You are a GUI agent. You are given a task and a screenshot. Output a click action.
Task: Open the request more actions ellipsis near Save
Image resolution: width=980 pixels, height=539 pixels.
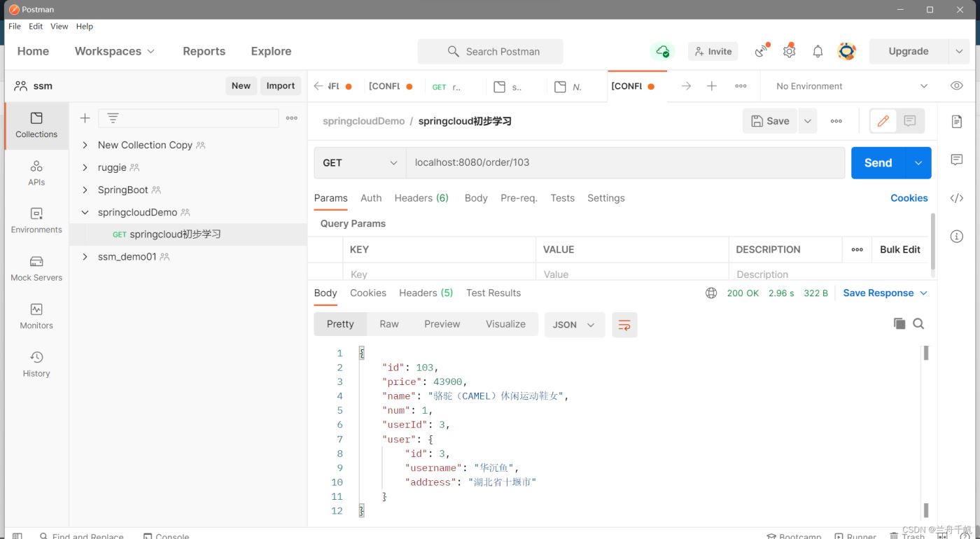tap(836, 121)
